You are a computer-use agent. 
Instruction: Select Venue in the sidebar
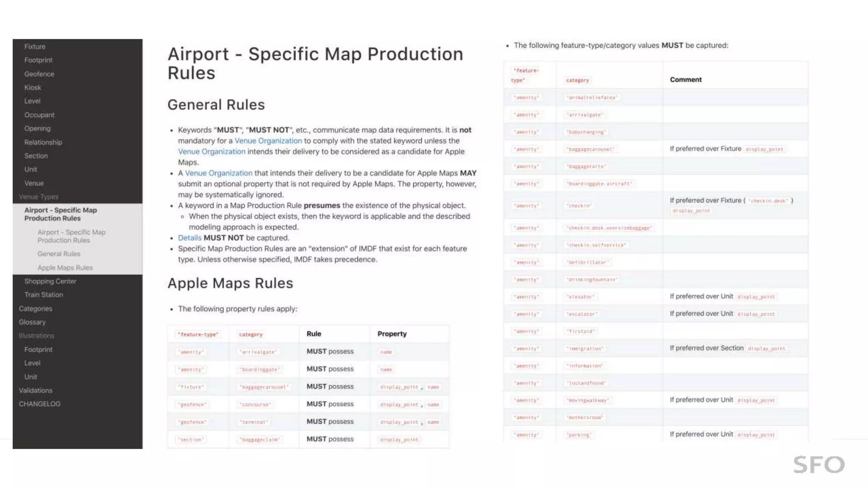pos(34,183)
